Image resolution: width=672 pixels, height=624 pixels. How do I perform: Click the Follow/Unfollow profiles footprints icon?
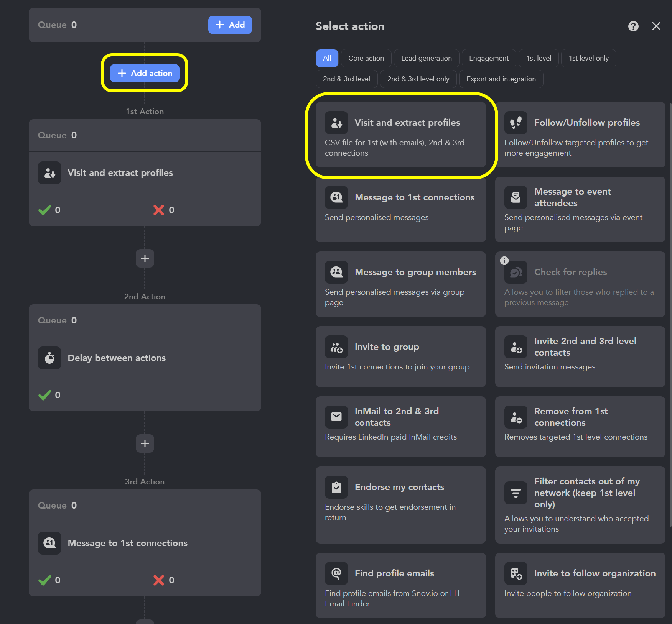pyautogui.click(x=516, y=122)
